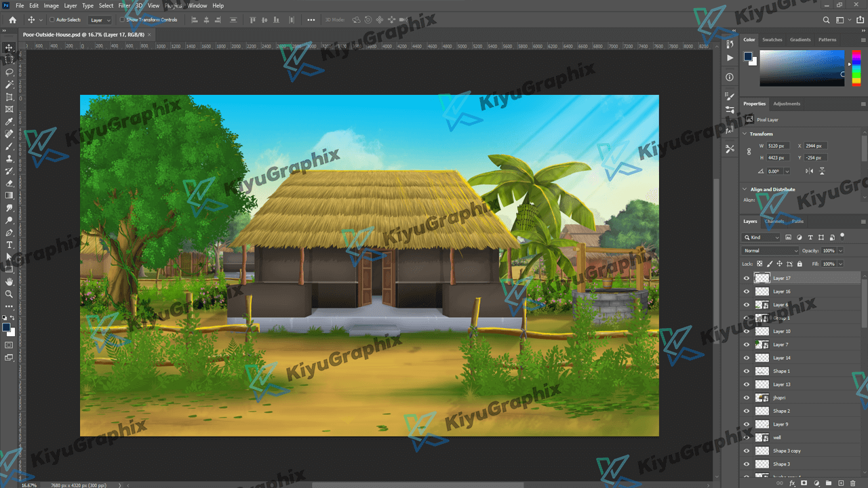Switch to the Swatches tab
The height and width of the screenshot is (488, 868).
(x=772, y=40)
